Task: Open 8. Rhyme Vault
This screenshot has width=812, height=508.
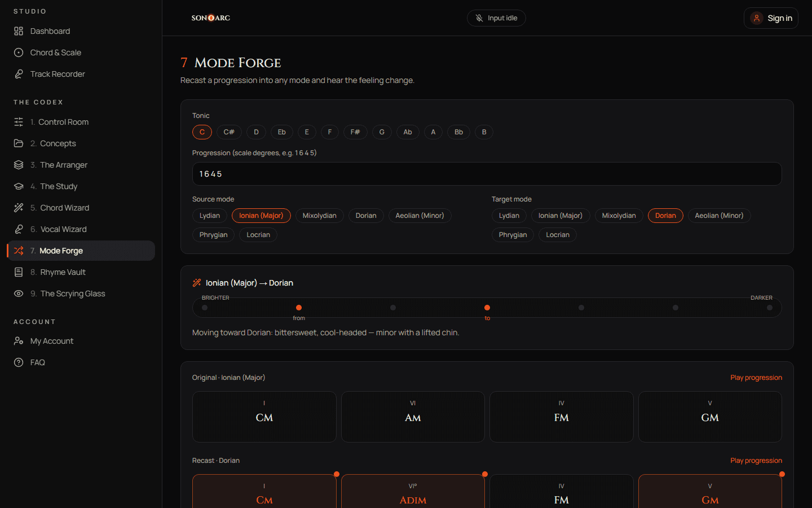Action: coord(81,272)
